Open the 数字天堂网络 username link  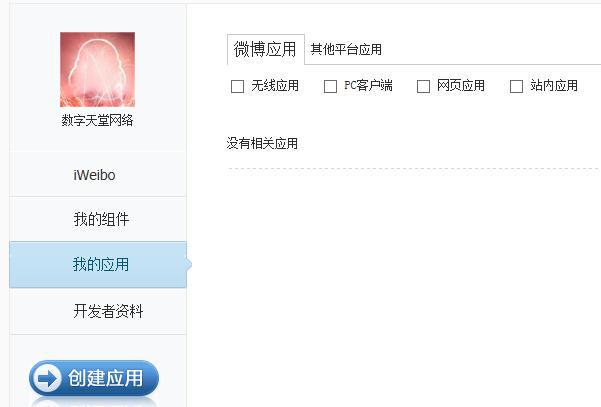[x=97, y=120]
